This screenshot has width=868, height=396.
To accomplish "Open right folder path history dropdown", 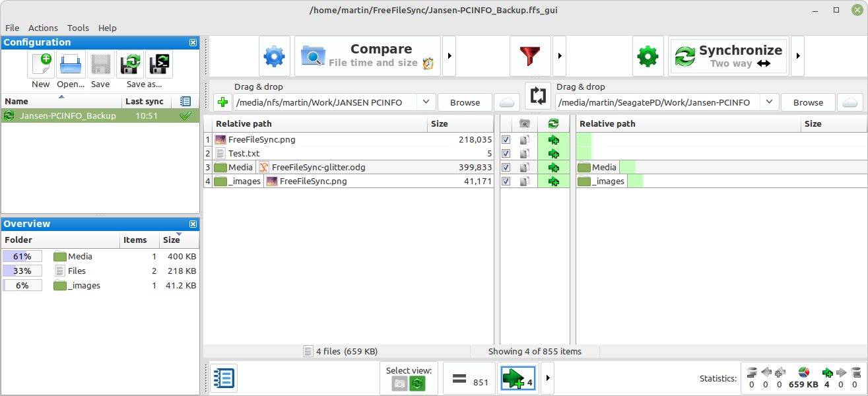I will tap(768, 102).
